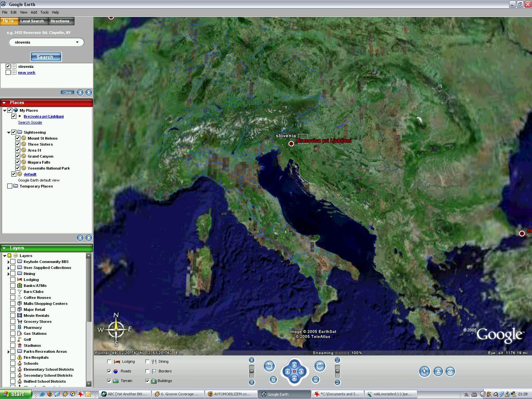This screenshot has height=399, width=532.
Task: Open Brezovica pri Ljubljani place link
Action: [44, 116]
